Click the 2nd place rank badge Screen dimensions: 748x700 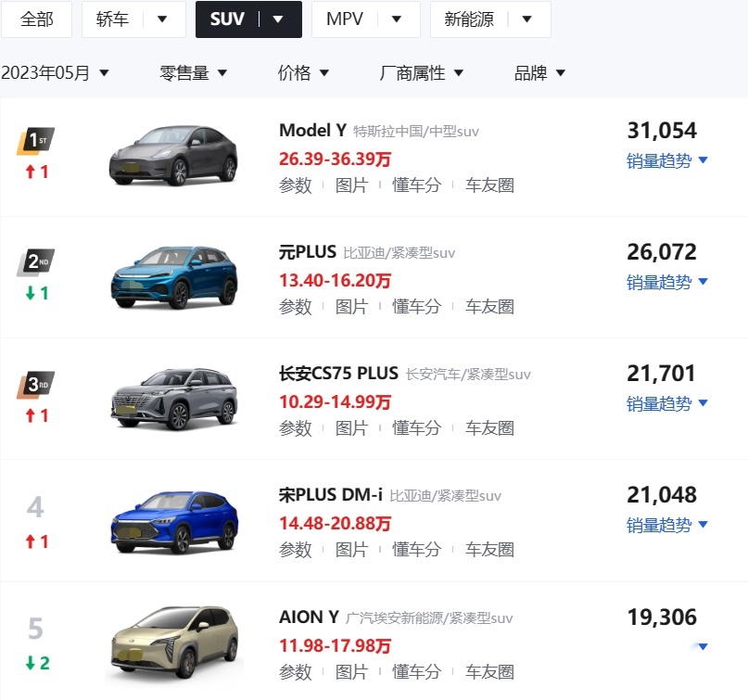pyautogui.click(x=36, y=262)
